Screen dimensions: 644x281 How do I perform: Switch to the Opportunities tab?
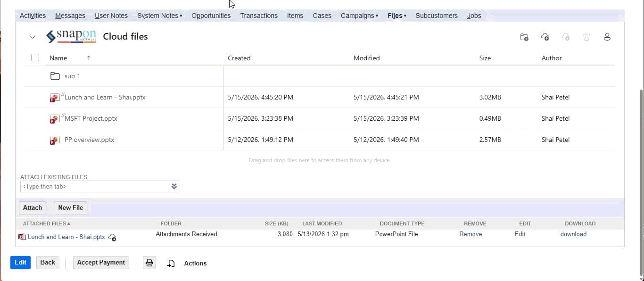click(x=211, y=16)
